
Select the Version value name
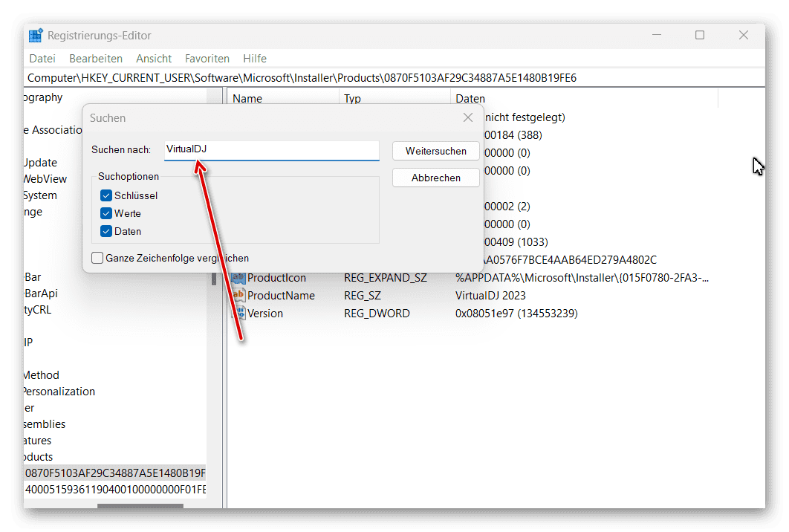point(265,314)
